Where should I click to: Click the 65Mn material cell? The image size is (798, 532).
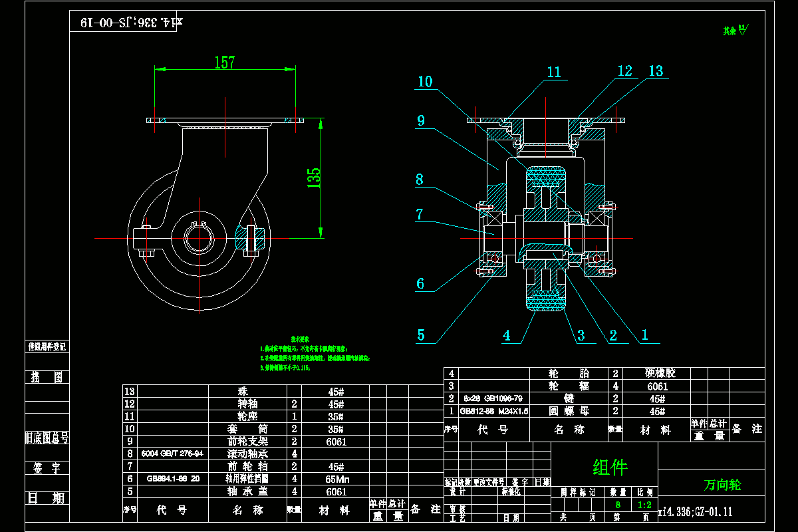[x=336, y=478]
